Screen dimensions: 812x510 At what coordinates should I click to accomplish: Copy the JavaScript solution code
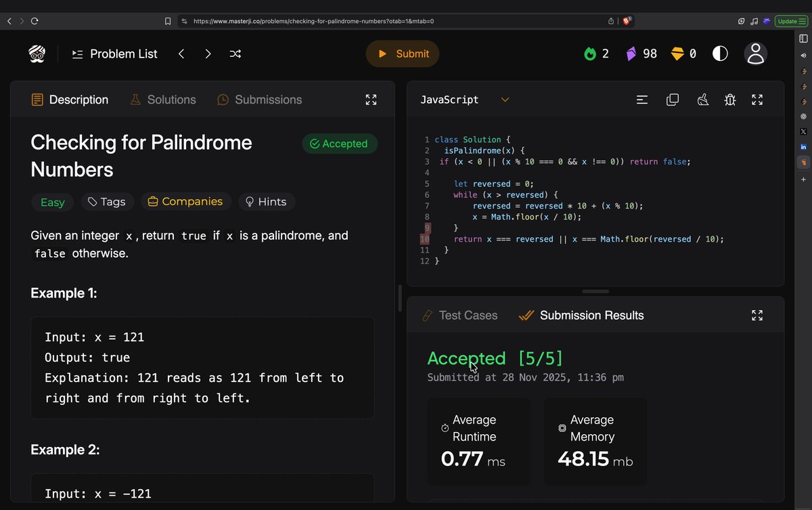[673, 100]
